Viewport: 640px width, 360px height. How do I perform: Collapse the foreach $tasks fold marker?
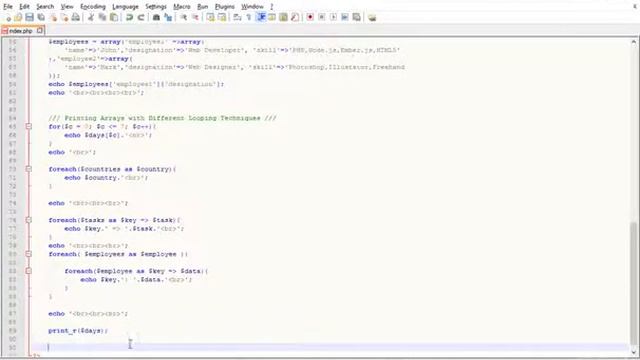pos(29,220)
